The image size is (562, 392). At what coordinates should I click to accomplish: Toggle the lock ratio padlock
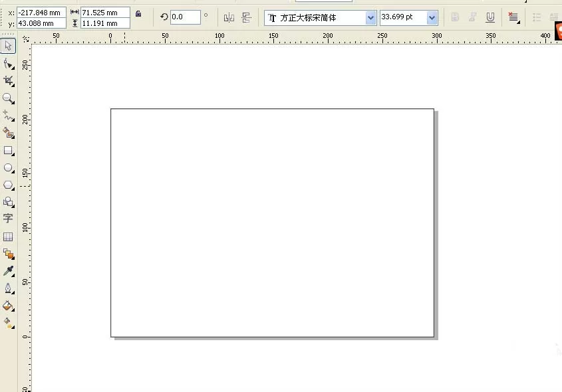point(138,14)
